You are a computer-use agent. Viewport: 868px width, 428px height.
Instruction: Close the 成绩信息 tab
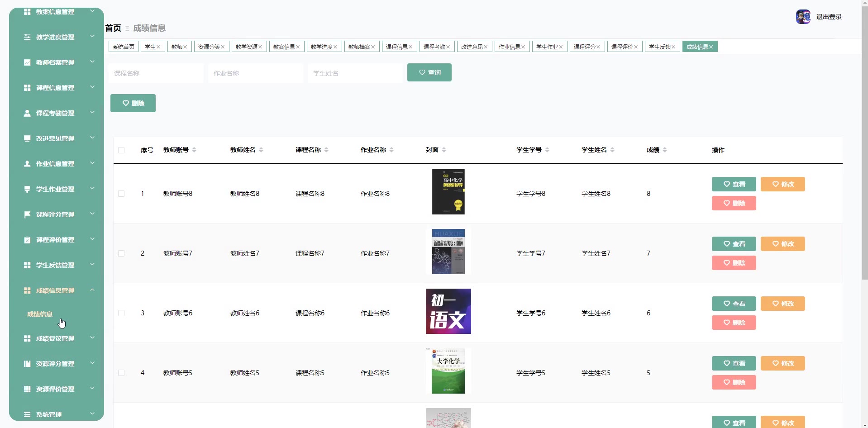pyautogui.click(x=711, y=47)
